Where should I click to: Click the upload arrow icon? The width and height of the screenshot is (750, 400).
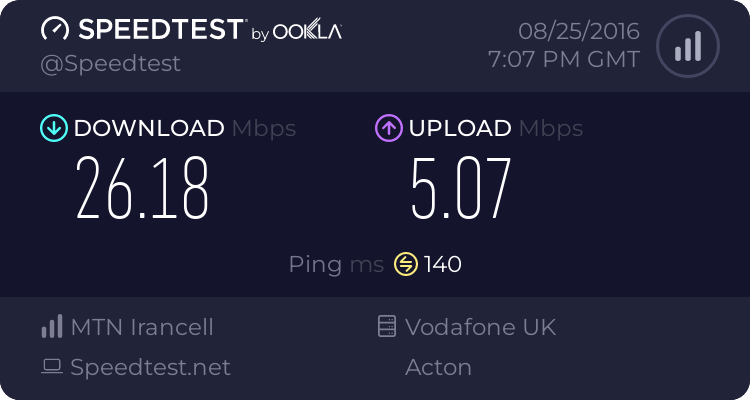387,128
